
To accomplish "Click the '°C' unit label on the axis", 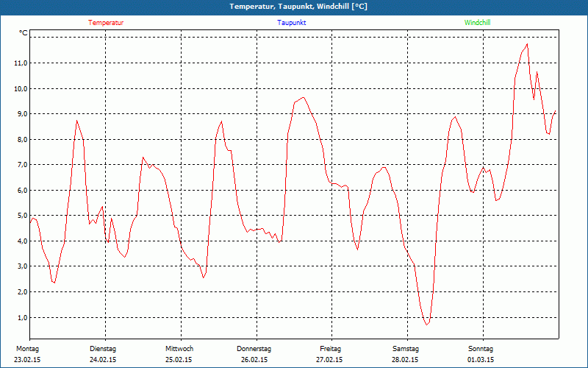I will coord(24,33).
